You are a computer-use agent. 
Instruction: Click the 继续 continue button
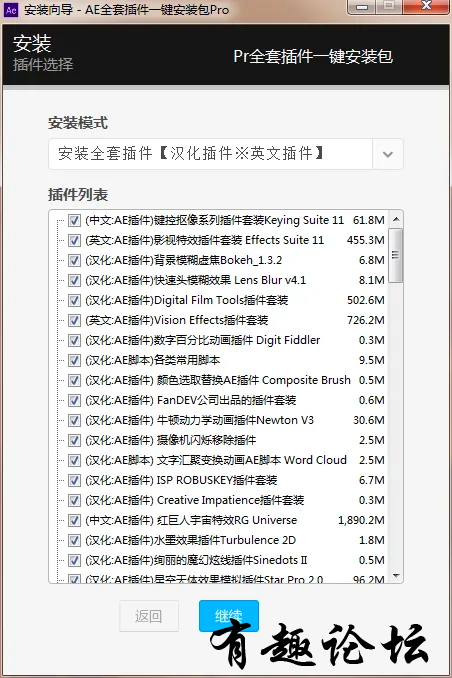tap(229, 616)
